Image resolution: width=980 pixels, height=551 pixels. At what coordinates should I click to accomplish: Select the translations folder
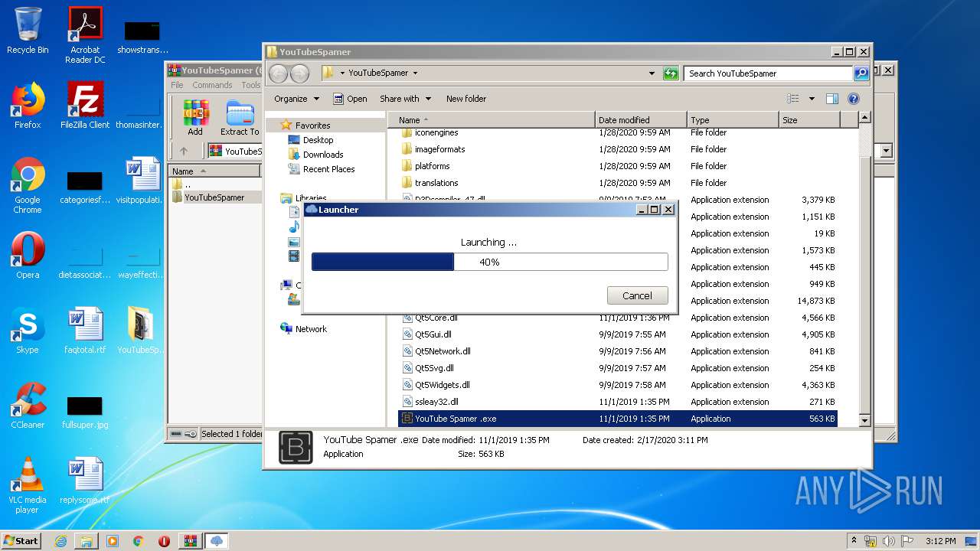point(436,183)
